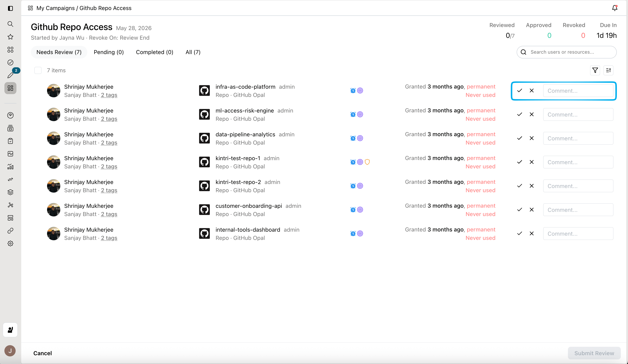Click the purple target icon on customer-onboarding-api row
628x364 pixels.
(x=360, y=210)
